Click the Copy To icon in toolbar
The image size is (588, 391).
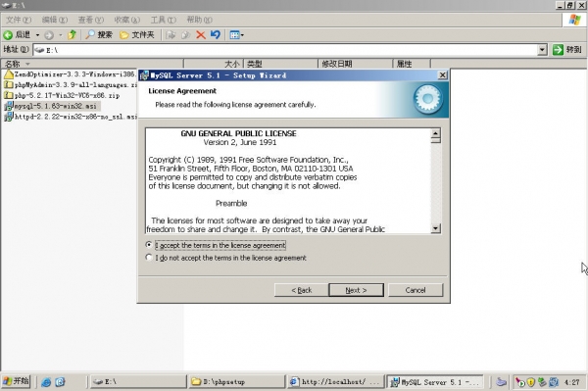point(185,35)
